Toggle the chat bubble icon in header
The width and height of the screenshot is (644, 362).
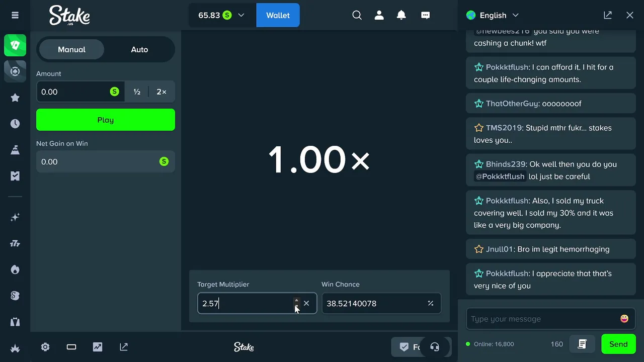(425, 15)
